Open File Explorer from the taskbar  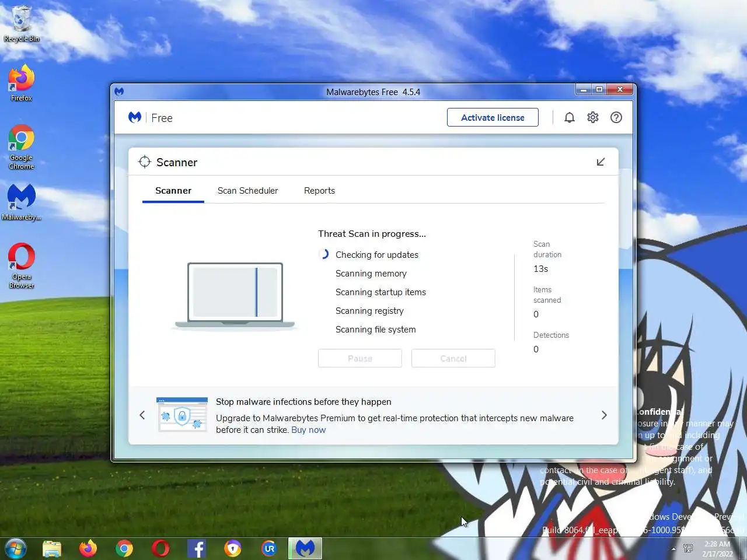click(52, 548)
